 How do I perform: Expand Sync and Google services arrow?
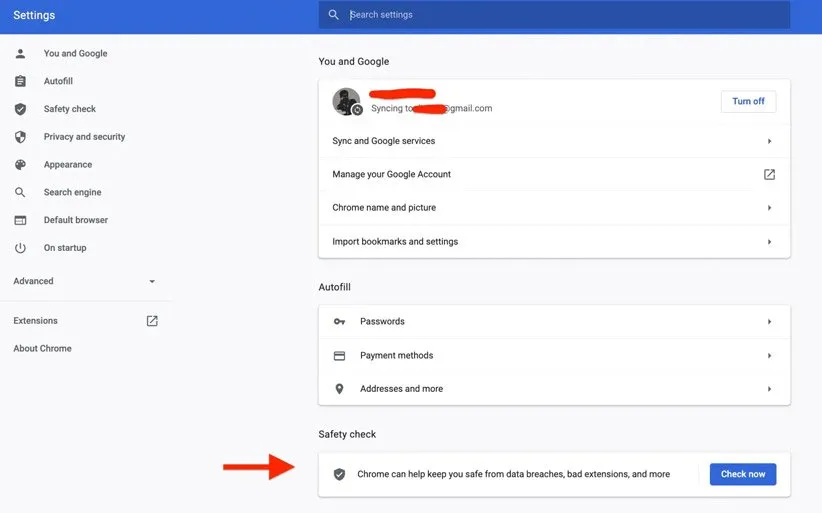click(769, 141)
